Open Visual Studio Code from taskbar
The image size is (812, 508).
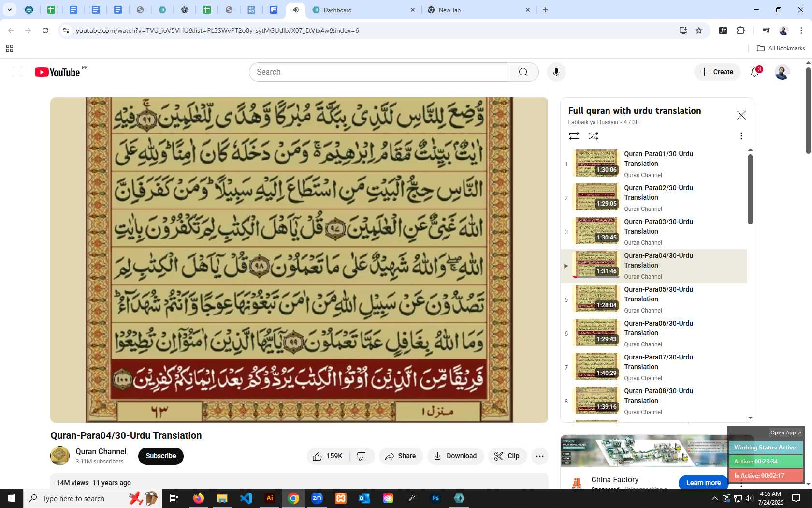coord(246,498)
